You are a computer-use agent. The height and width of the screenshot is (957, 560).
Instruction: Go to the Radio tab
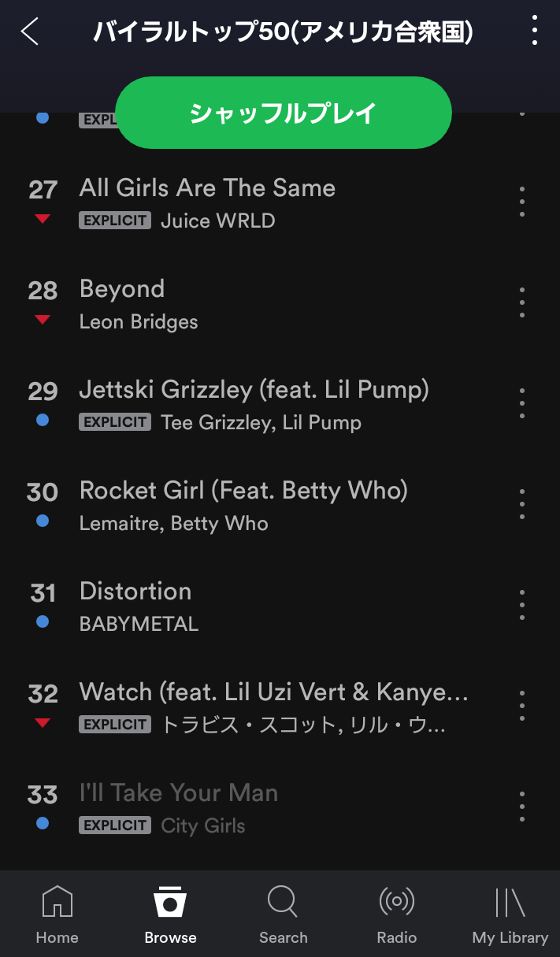[x=396, y=915]
